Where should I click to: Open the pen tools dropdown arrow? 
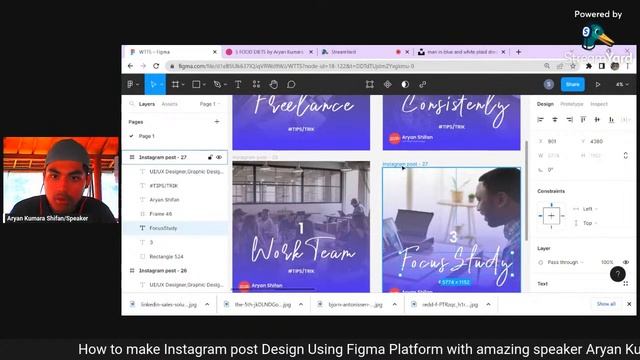[x=225, y=84]
